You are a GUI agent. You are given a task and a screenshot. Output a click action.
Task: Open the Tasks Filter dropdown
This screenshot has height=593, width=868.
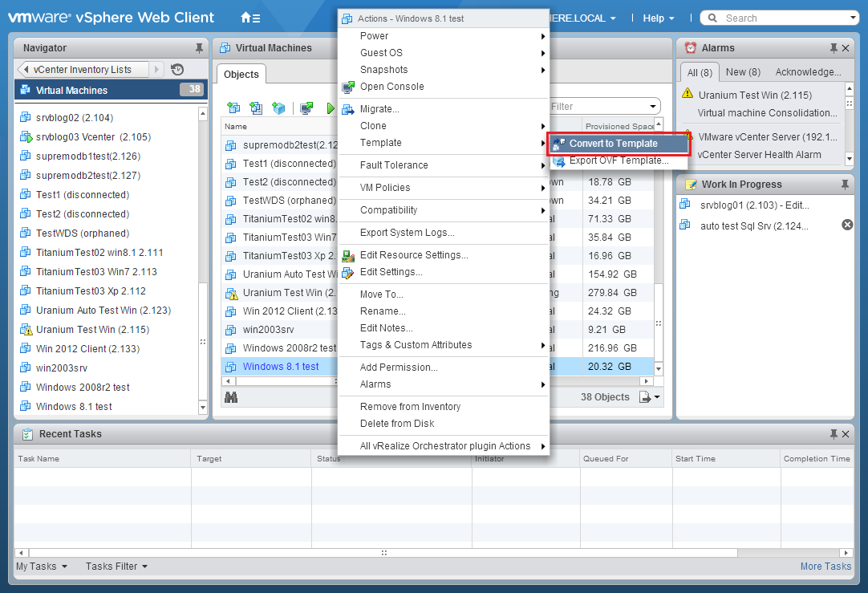[x=117, y=567]
